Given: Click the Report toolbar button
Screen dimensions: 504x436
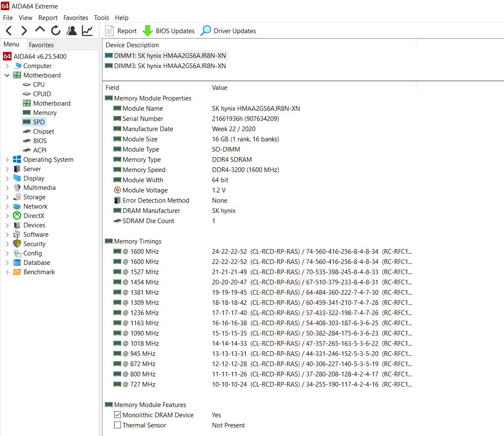Looking at the screenshot, I should (121, 31).
